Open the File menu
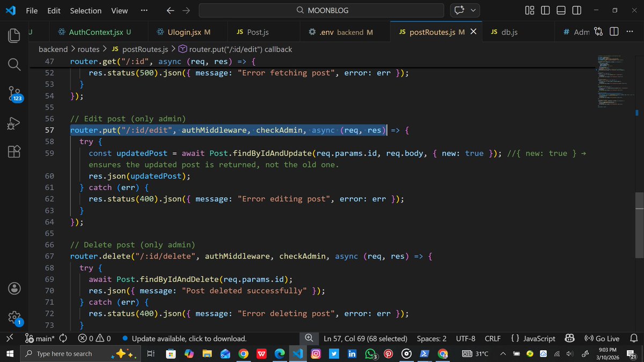The image size is (644, 362). tap(32, 10)
